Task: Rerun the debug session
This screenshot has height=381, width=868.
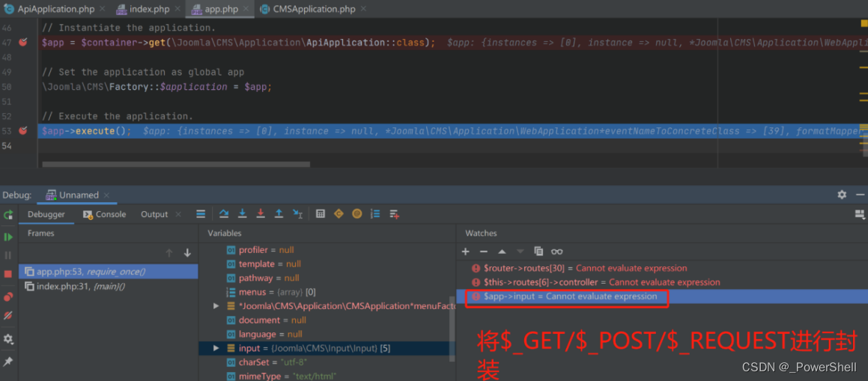Action: 8,215
